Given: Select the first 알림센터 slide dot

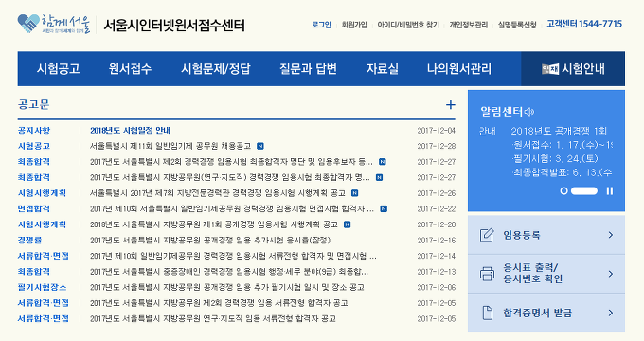Looking at the screenshot, I should (x=563, y=190).
